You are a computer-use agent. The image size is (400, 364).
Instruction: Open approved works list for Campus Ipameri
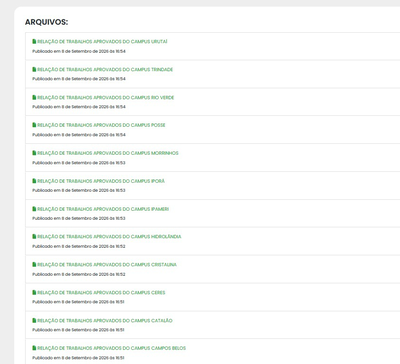pyautogui.click(x=103, y=209)
